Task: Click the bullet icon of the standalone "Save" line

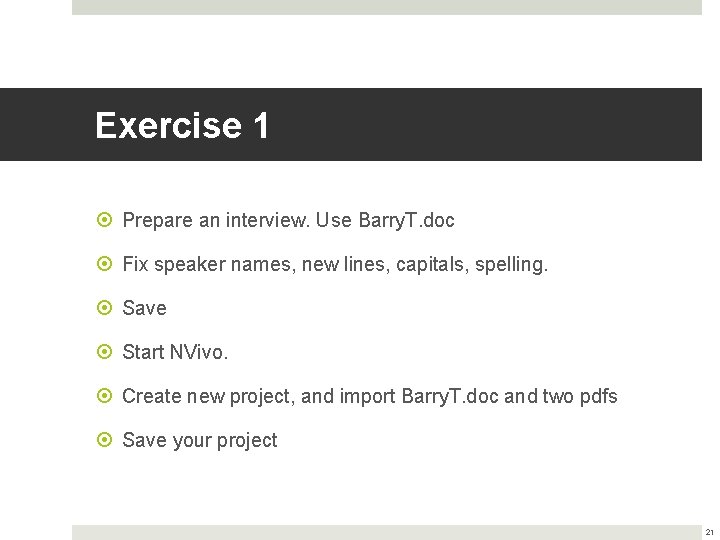Action: click(105, 308)
